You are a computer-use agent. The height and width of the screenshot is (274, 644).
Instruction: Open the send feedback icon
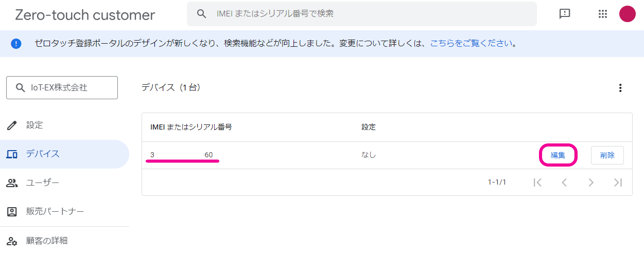coord(565,14)
